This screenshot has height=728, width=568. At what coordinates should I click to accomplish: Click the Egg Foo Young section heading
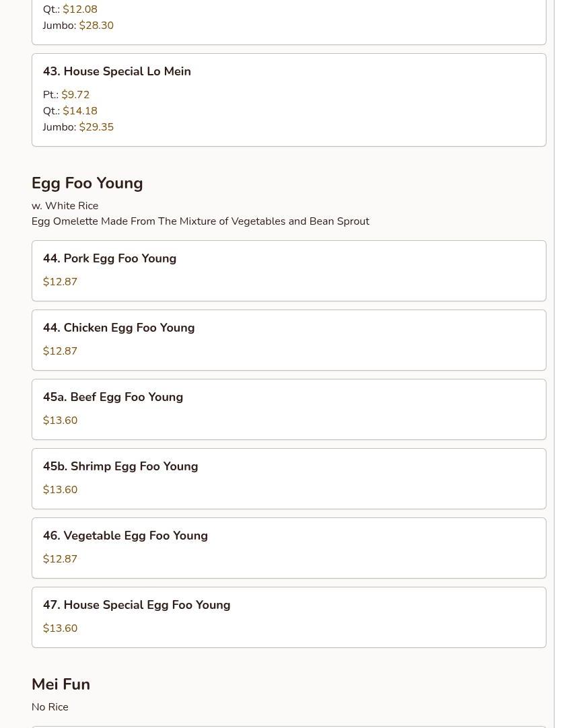pos(87,183)
